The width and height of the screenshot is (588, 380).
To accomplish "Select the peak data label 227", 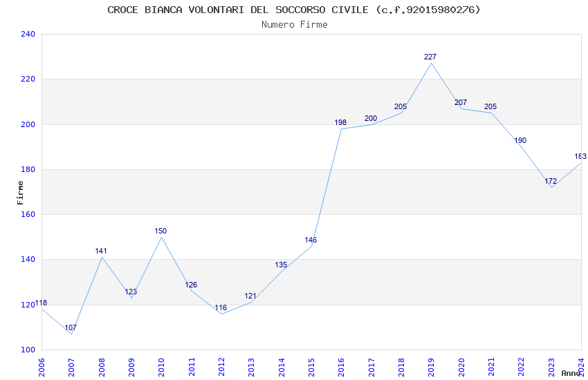I will coord(430,57).
